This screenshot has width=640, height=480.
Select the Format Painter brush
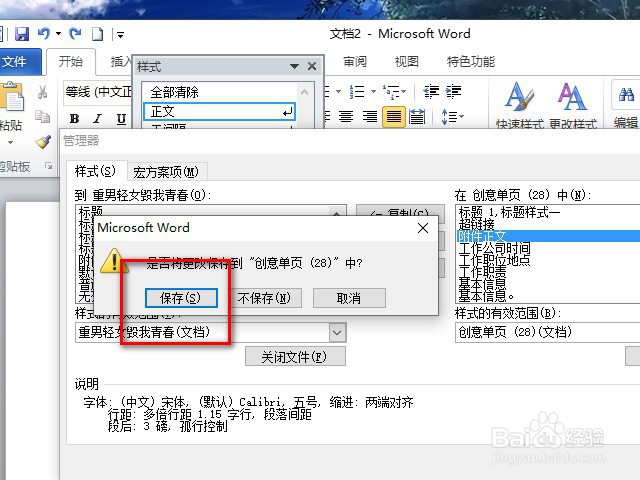(x=43, y=142)
